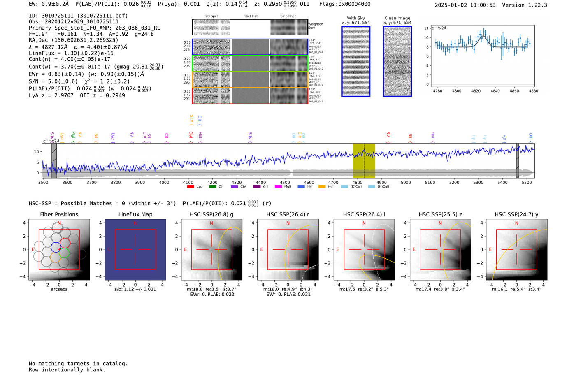This screenshot has width=576, height=392.
Task: Select the HSC SSP(26.4) i image
Action: pos(364,250)
